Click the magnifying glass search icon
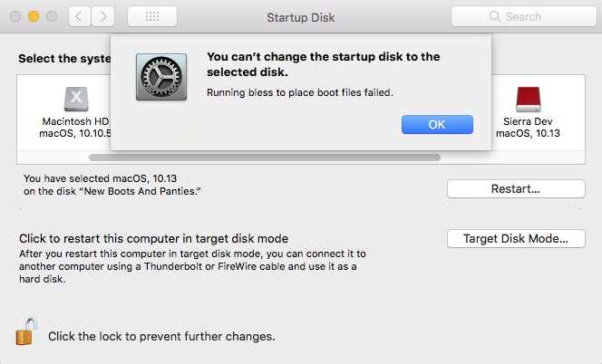602x364 pixels. tap(494, 16)
